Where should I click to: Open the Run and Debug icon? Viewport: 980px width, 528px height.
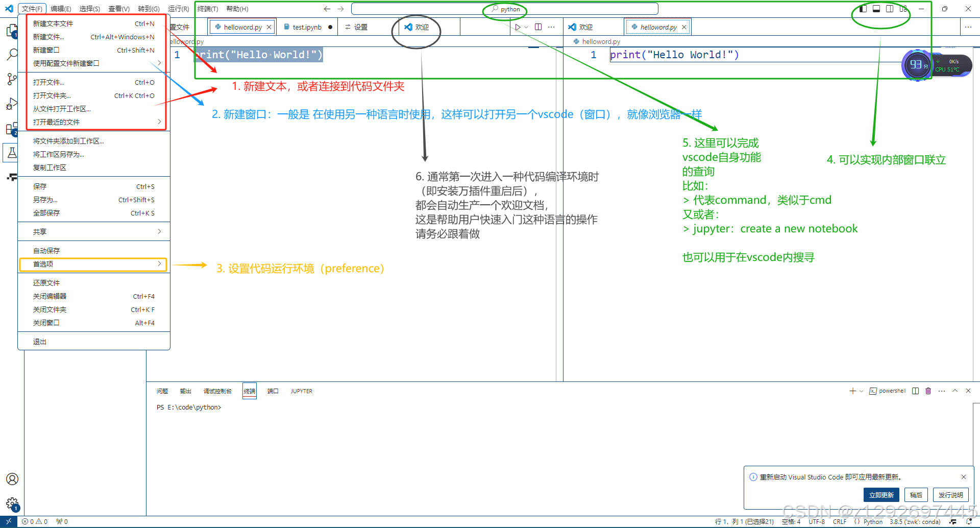point(12,104)
